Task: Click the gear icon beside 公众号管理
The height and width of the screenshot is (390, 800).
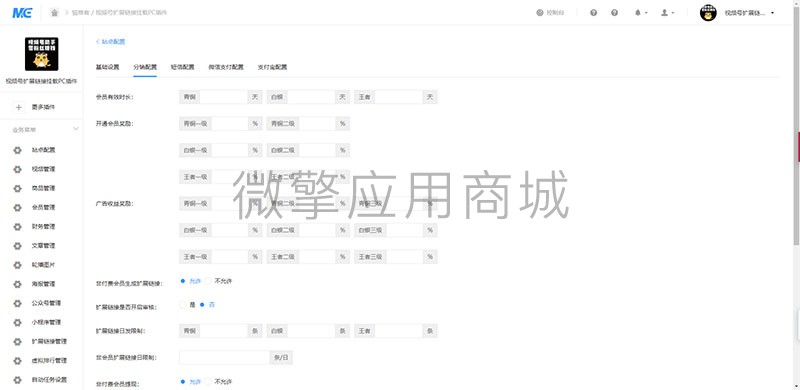Action: click(x=18, y=303)
